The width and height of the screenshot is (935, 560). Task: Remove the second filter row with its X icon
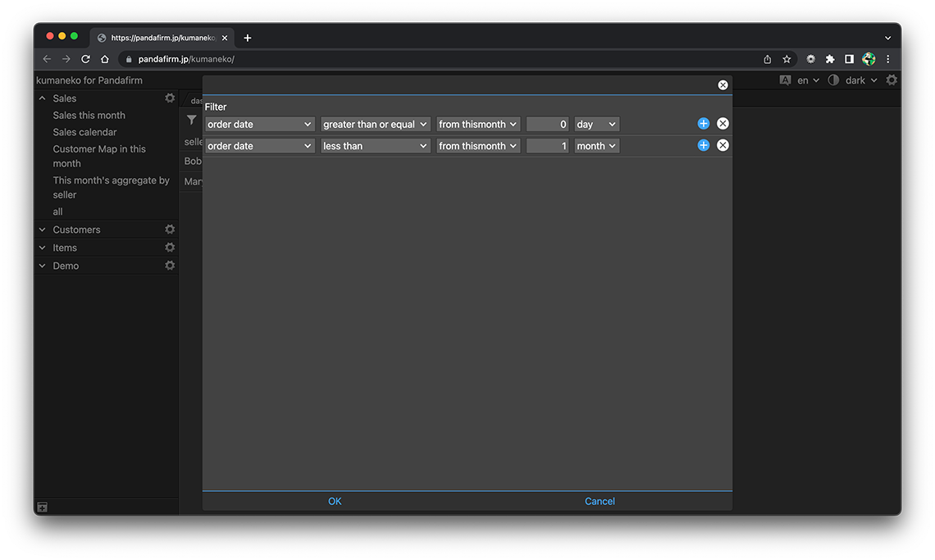coord(723,145)
